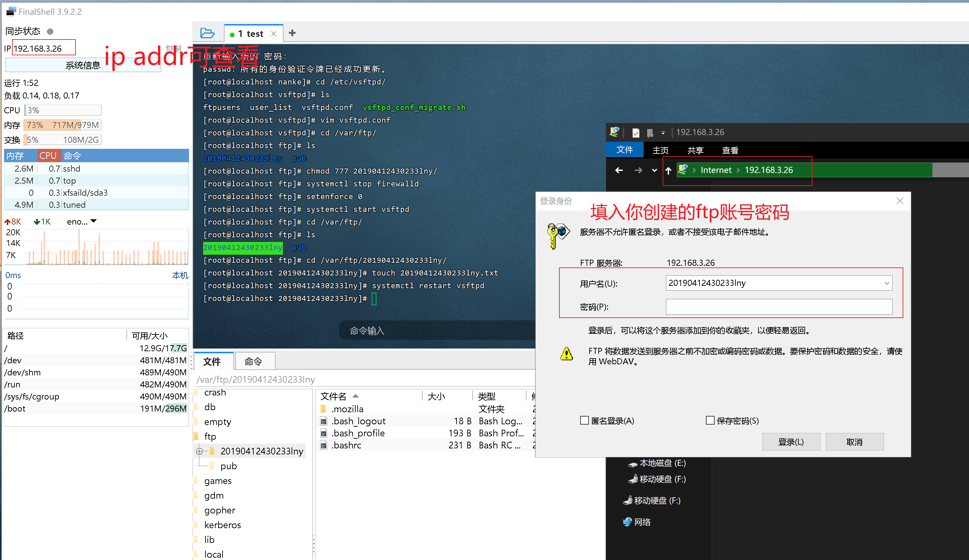Image resolution: width=969 pixels, height=560 pixels.
Task: Click the up-directory arrow in Explorer
Action: [x=668, y=171]
